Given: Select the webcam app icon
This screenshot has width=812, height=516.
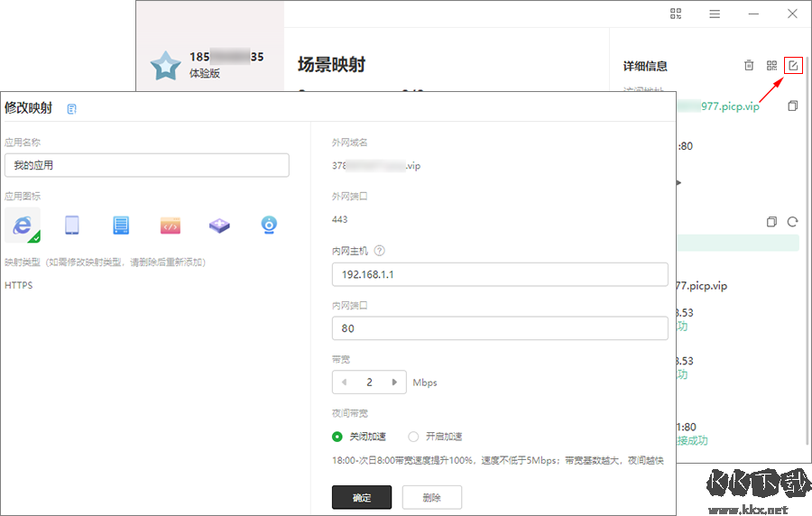Looking at the screenshot, I should pyautogui.click(x=269, y=226).
